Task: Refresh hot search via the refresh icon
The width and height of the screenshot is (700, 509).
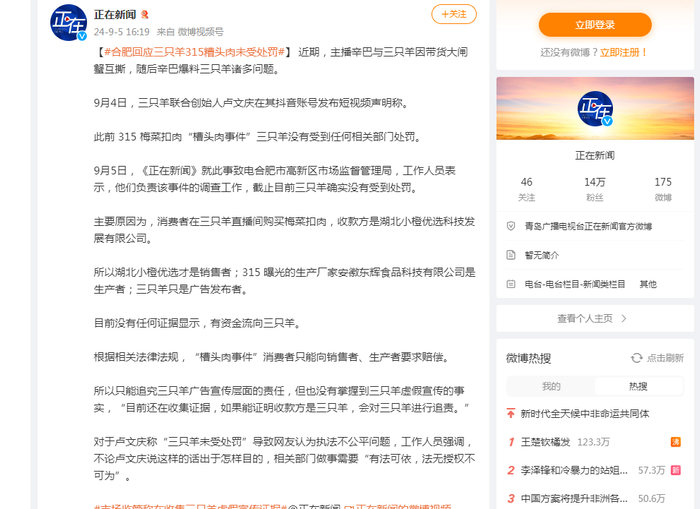Action: pyautogui.click(x=637, y=358)
